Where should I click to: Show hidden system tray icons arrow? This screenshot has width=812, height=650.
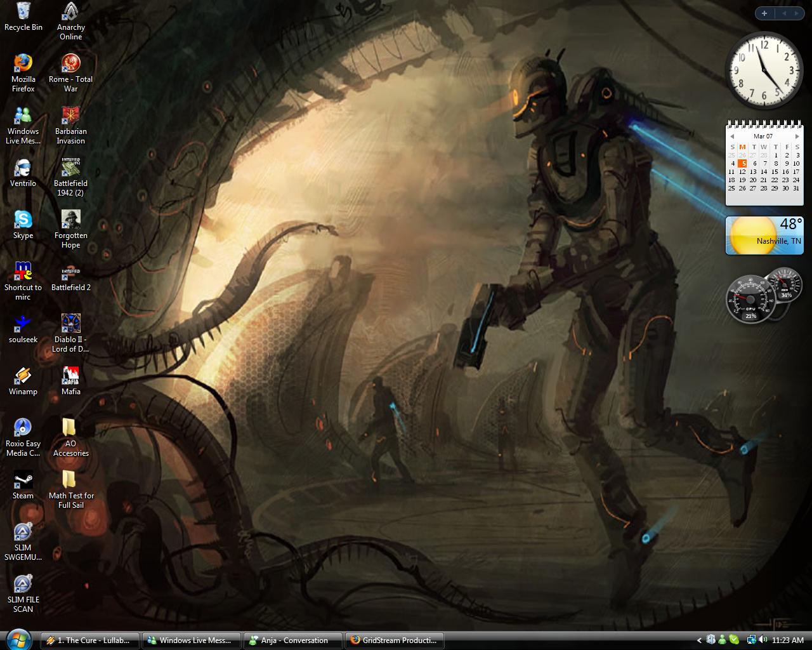click(x=699, y=640)
